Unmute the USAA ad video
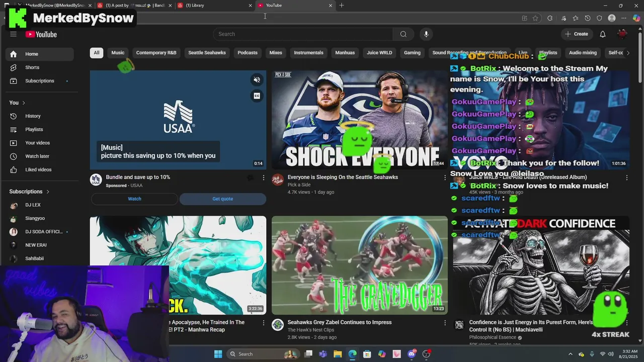The height and width of the screenshot is (362, 644). (x=257, y=80)
